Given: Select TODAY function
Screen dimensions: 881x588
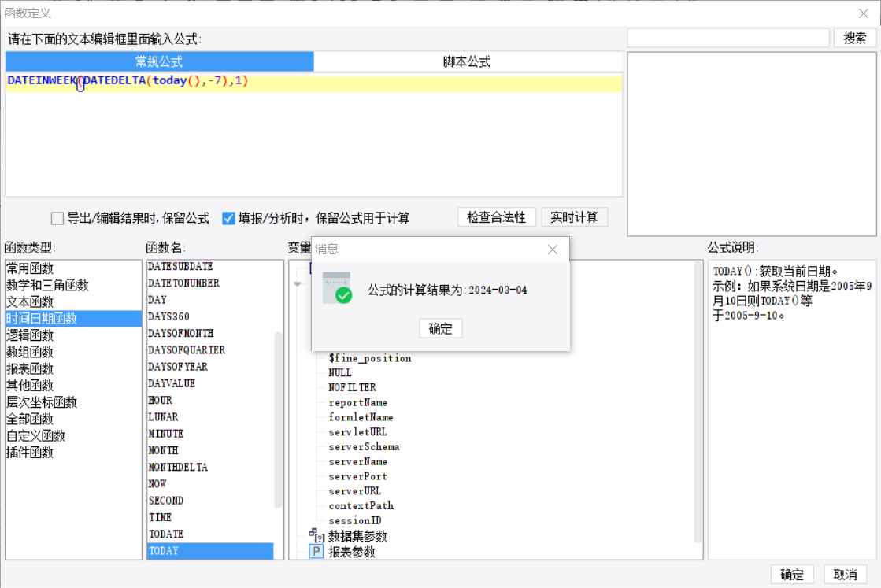Looking at the screenshot, I should pyautogui.click(x=210, y=551).
